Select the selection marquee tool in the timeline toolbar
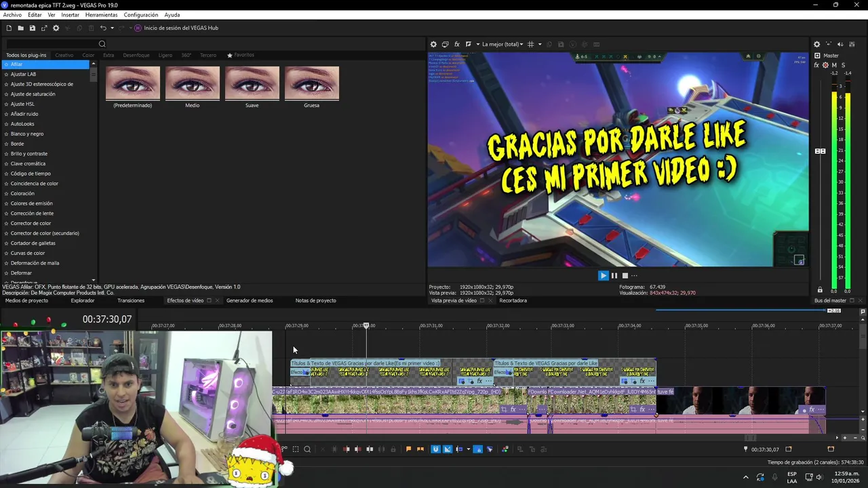The width and height of the screenshot is (868, 488). click(296, 449)
